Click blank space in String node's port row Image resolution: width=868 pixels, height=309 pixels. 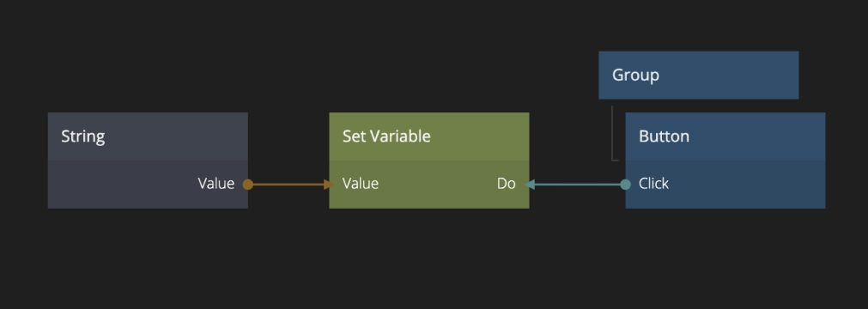click(x=122, y=185)
